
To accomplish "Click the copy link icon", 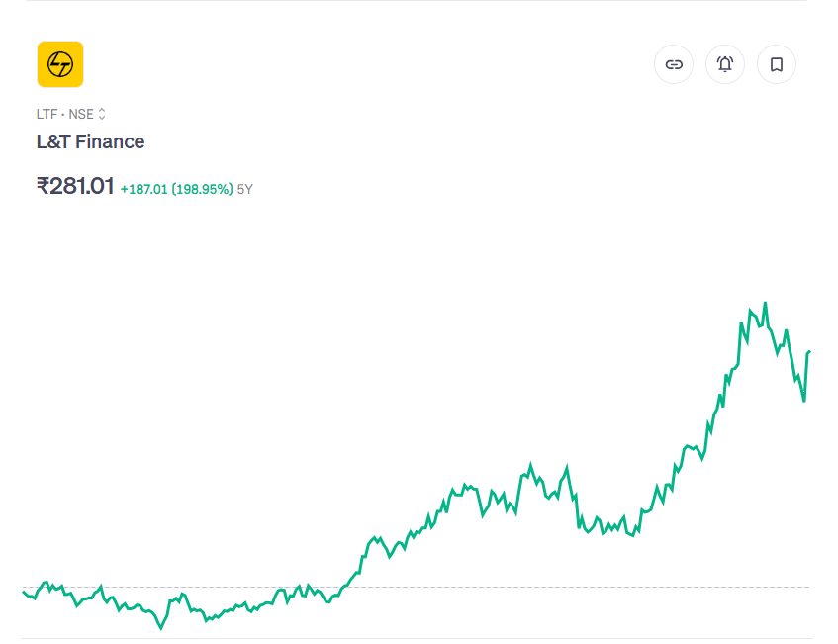I will tap(674, 64).
